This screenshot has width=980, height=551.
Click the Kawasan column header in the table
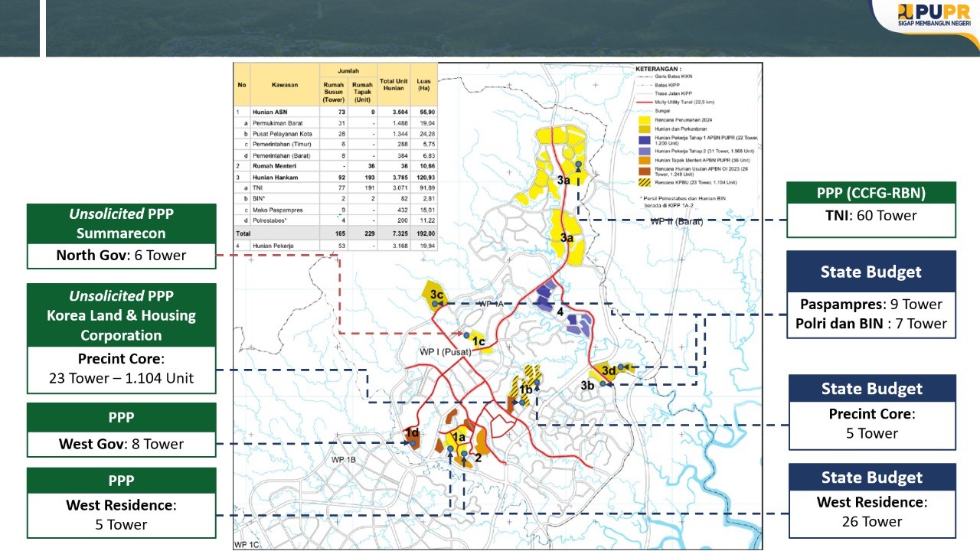coord(285,84)
